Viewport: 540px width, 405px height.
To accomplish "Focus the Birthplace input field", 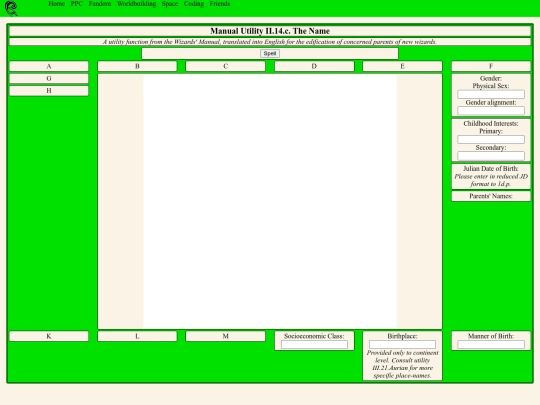I will 402,344.
